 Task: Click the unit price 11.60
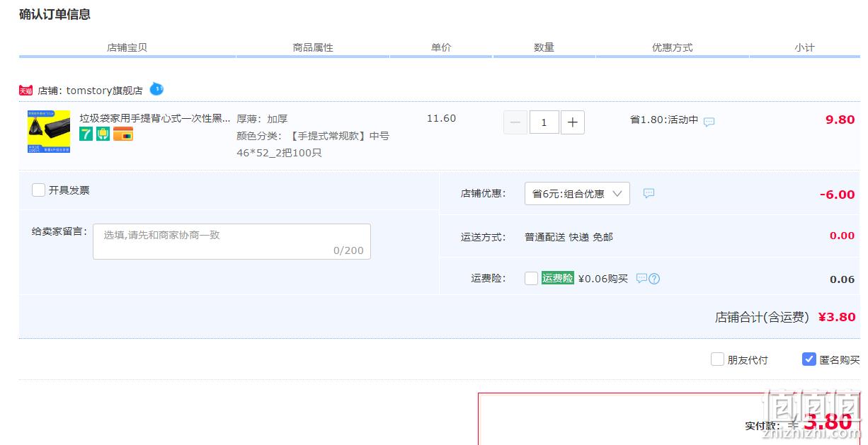(x=441, y=118)
